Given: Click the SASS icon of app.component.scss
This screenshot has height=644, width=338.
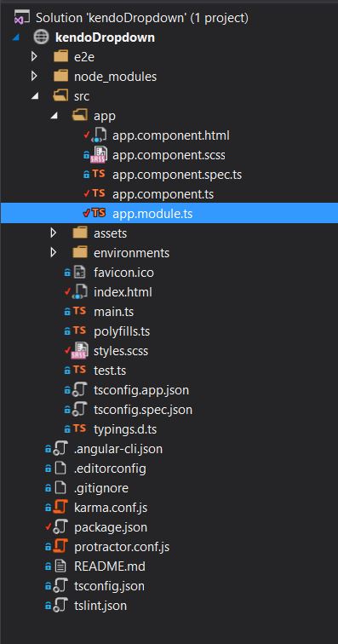Looking at the screenshot, I should pos(99,155).
